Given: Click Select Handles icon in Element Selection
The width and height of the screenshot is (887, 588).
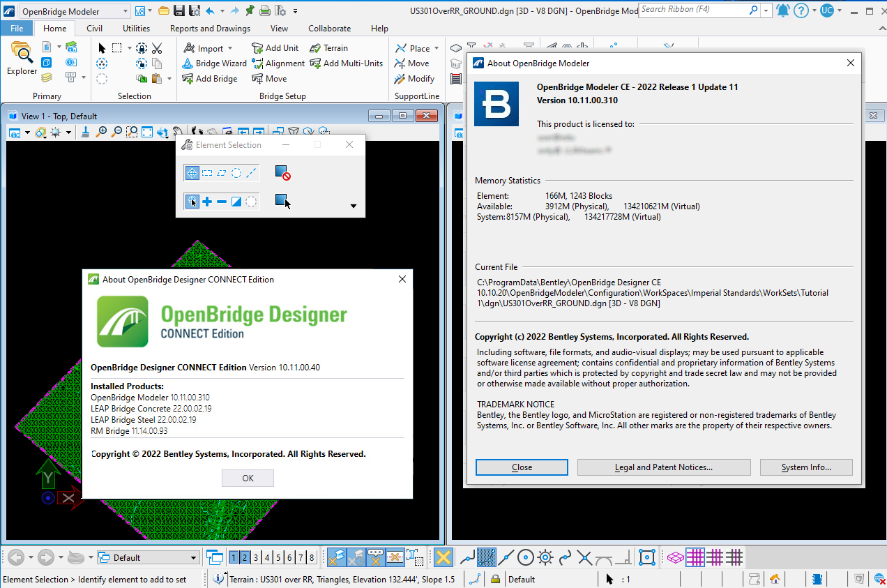Looking at the screenshot, I should coord(282,202).
